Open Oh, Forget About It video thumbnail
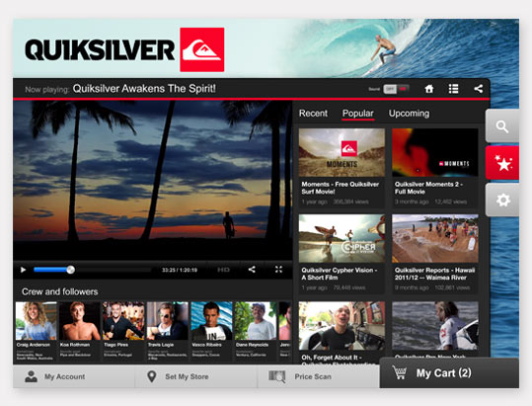Image resolution: width=532 pixels, height=406 pixels. [342, 326]
